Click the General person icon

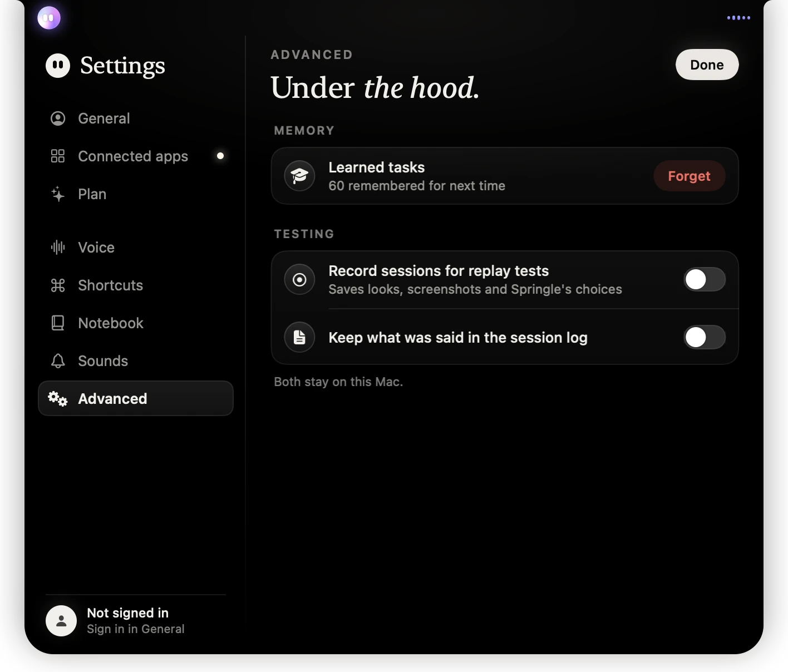pyautogui.click(x=58, y=118)
